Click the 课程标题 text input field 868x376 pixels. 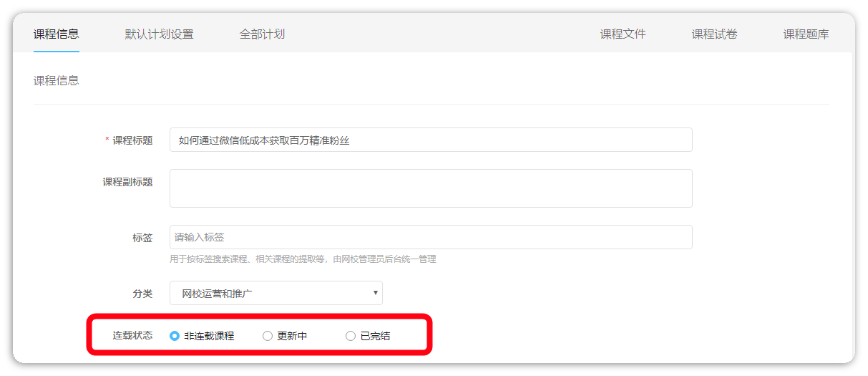pyautogui.click(x=431, y=140)
